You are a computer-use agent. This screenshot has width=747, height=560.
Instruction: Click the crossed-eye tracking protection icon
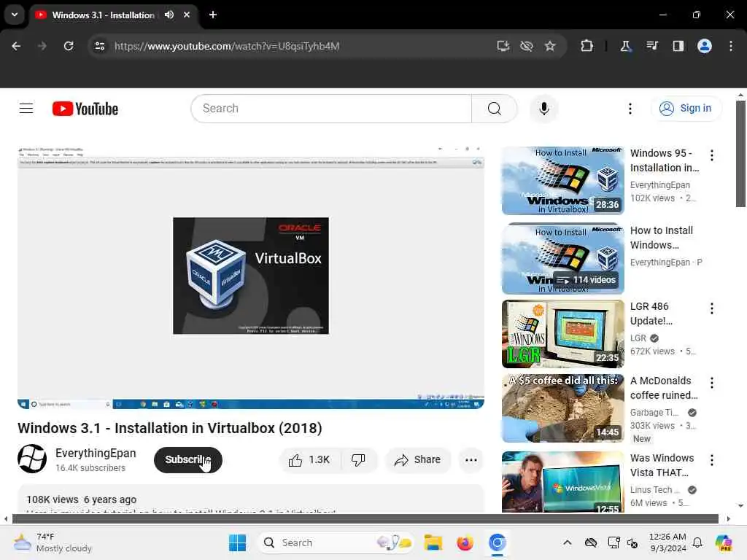[x=527, y=46]
